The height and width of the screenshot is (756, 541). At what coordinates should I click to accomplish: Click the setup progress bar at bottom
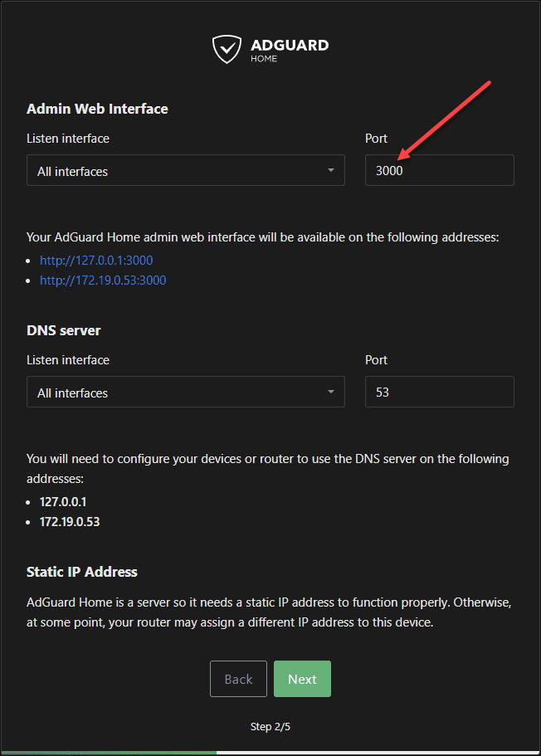[270, 752]
